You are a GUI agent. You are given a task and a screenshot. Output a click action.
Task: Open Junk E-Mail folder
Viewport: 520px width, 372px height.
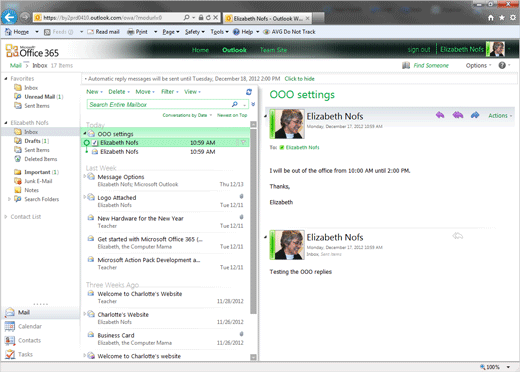point(38,181)
